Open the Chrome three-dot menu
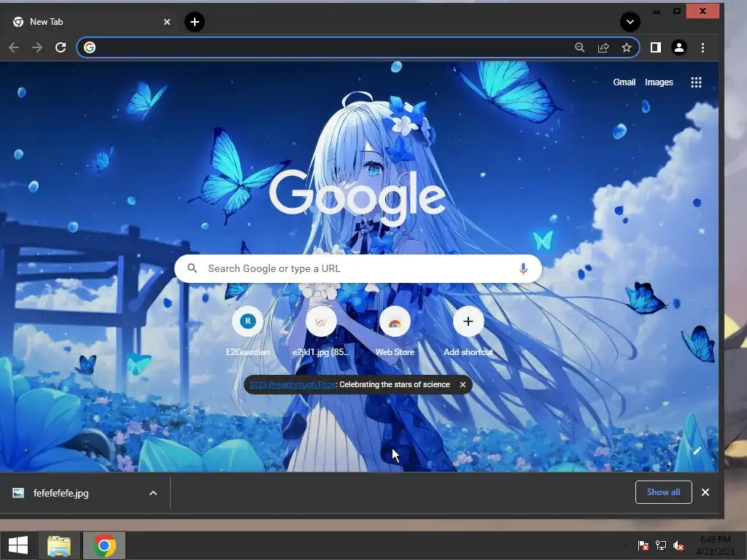The width and height of the screenshot is (747, 560). pos(703,47)
